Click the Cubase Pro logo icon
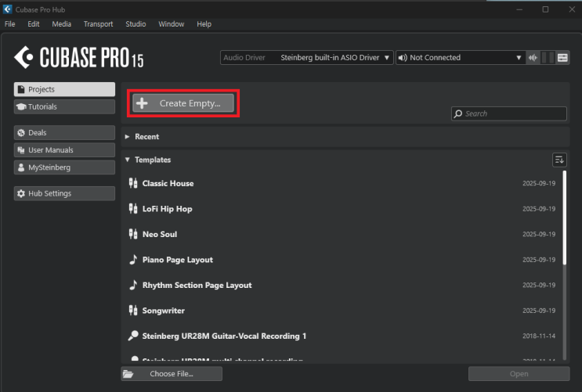The width and height of the screenshot is (582, 392). (23, 57)
